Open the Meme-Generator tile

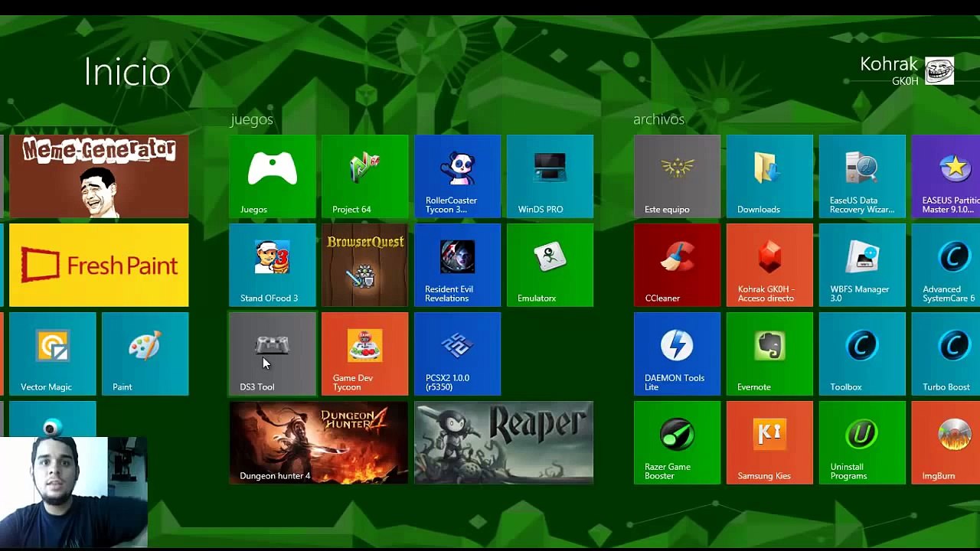(99, 177)
